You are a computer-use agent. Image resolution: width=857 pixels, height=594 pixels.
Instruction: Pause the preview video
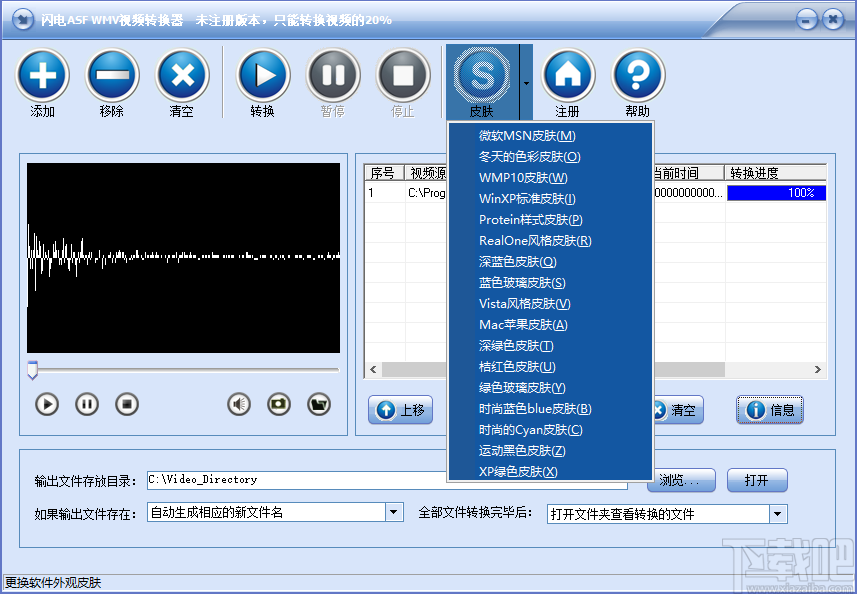[x=87, y=404]
